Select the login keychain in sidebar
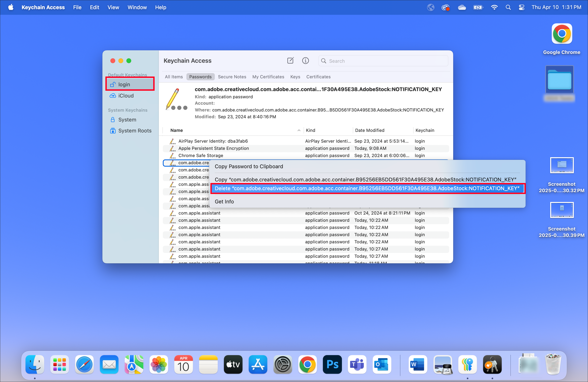This screenshot has width=588, height=382. (x=130, y=84)
